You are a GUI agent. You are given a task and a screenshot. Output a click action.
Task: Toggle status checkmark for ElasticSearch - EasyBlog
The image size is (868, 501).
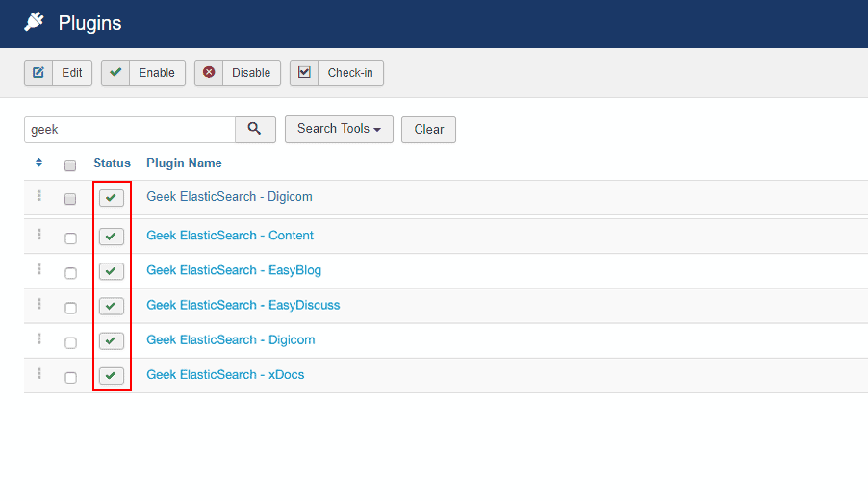(x=112, y=271)
